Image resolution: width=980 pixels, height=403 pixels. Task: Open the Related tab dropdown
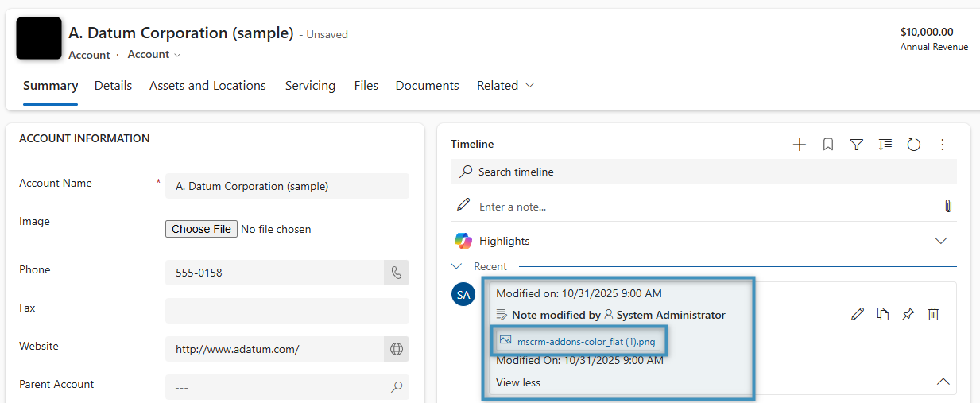click(505, 86)
